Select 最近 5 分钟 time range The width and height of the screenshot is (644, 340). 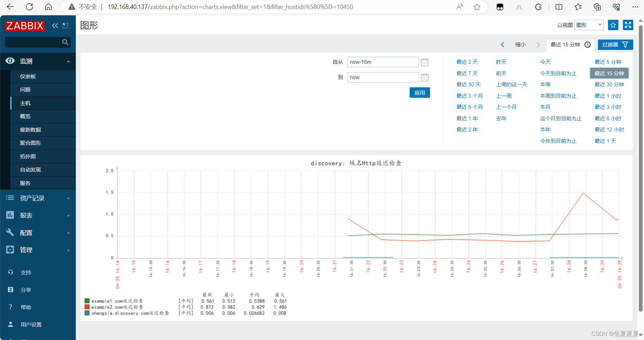pos(608,62)
